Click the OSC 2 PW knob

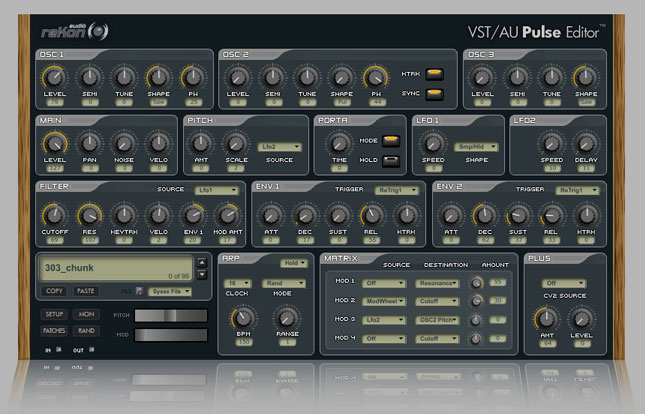pos(376,77)
